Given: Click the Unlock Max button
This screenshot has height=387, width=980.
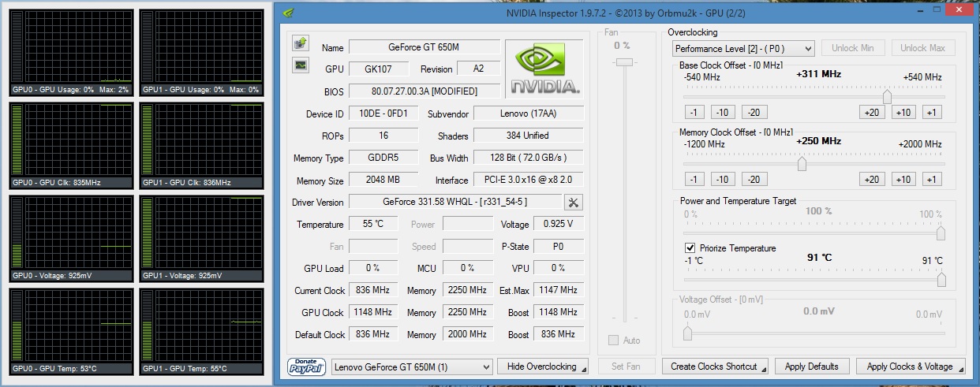Looking at the screenshot, I should click(x=922, y=48).
